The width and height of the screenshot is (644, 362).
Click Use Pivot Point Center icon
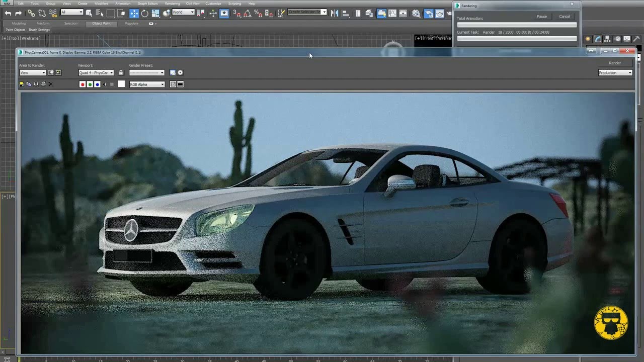(x=202, y=13)
